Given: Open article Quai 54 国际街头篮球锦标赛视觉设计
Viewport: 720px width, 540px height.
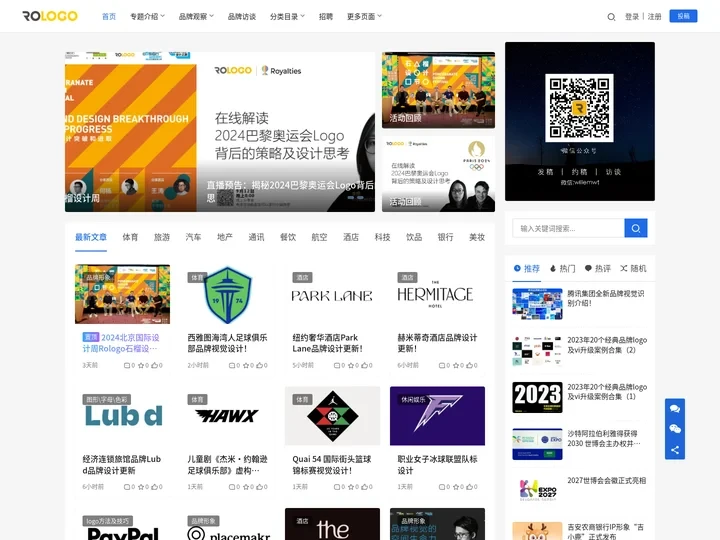Looking at the screenshot, I should click(332, 465).
